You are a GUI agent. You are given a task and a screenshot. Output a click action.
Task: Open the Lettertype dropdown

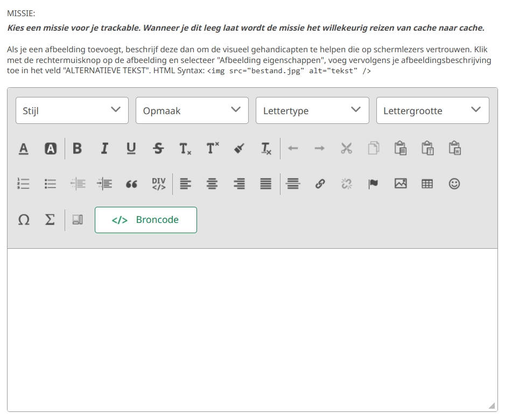click(x=312, y=110)
